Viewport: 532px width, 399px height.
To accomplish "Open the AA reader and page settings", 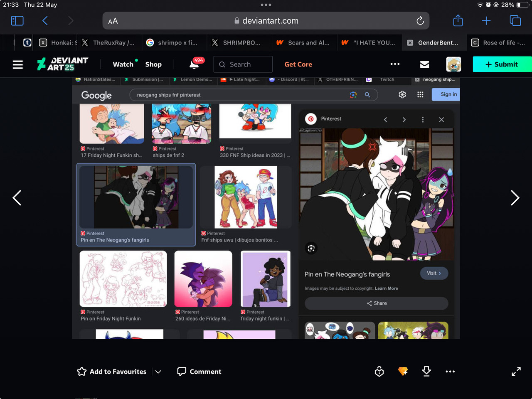I will [113, 21].
